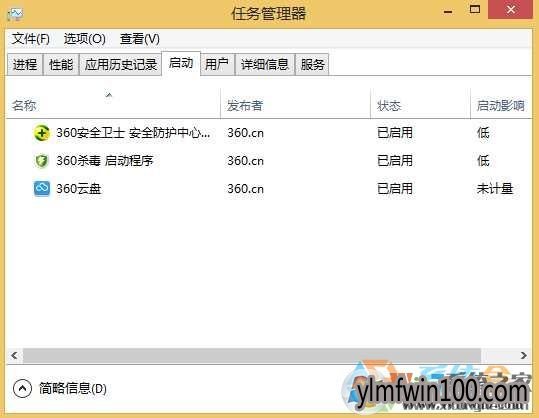The image size is (539, 418).
Task: Open the 文件(F) menu
Action: point(31,39)
